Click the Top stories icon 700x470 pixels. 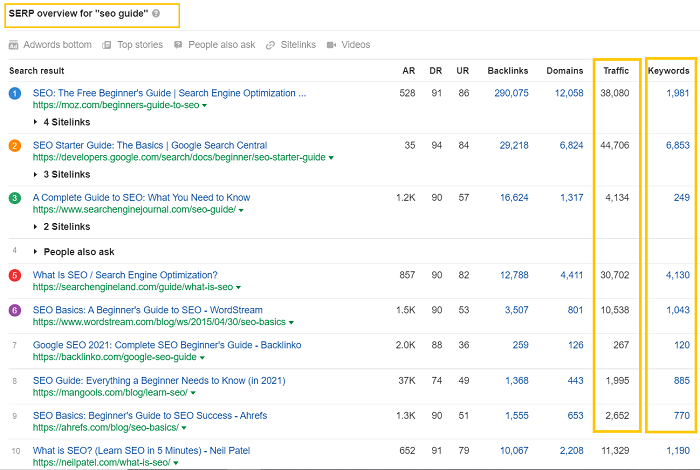coord(107,45)
